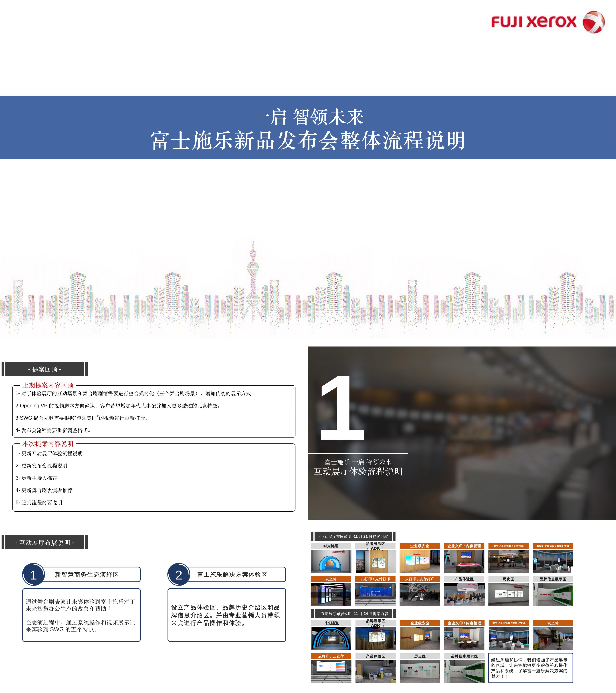Click the red heading '本次提案内容说明'
The width and height of the screenshot is (616, 693).
pyautogui.click(x=48, y=444)
